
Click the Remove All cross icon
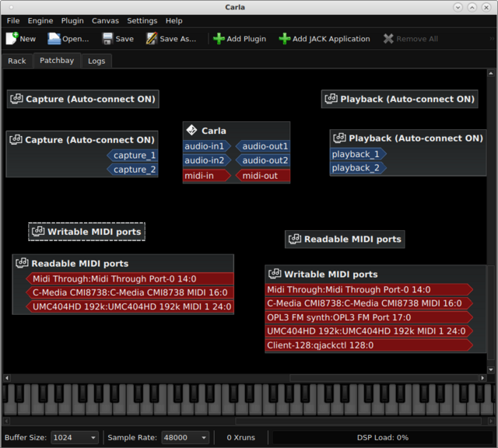(x=388, y=39)
